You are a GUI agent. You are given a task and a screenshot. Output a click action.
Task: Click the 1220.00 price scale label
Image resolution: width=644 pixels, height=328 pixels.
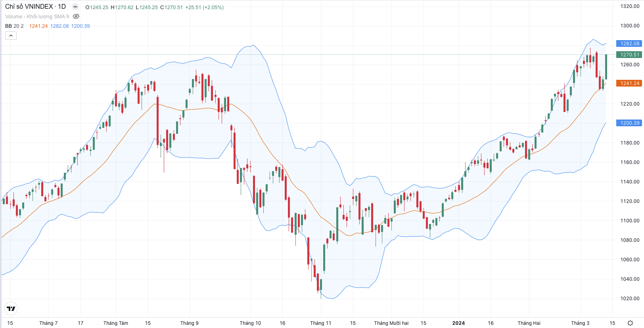click(630, 104)
